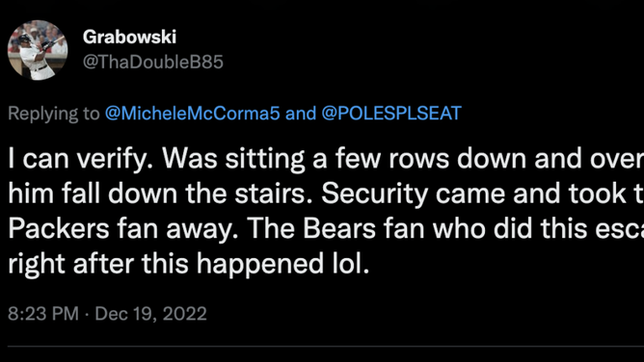
Task: Open Grabowski's profile picture avatar
Action: click(x=38, y=50)
